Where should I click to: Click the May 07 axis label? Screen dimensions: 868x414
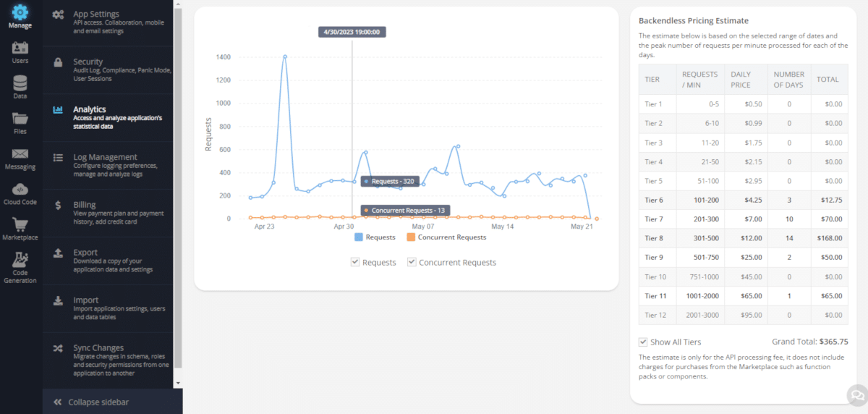pos(423,227)
